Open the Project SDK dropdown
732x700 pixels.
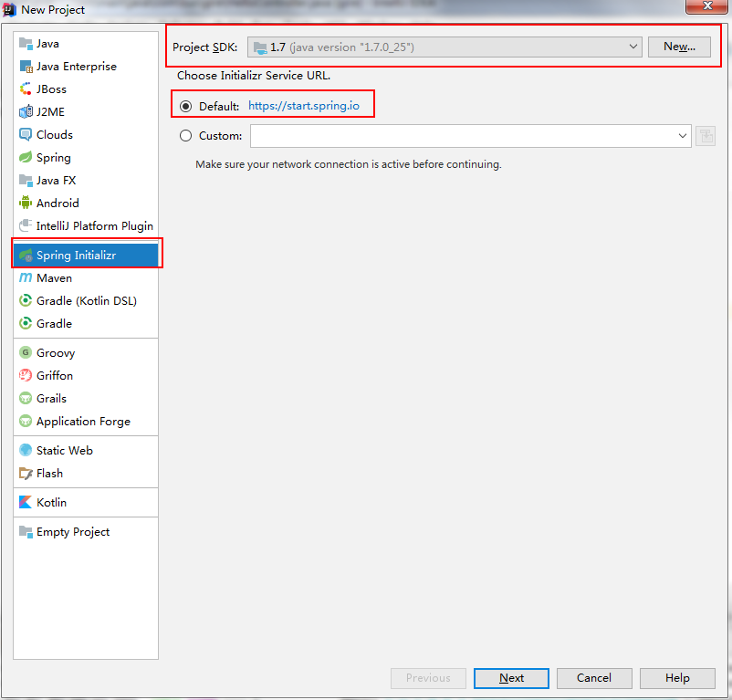click(x=444, y=47)
